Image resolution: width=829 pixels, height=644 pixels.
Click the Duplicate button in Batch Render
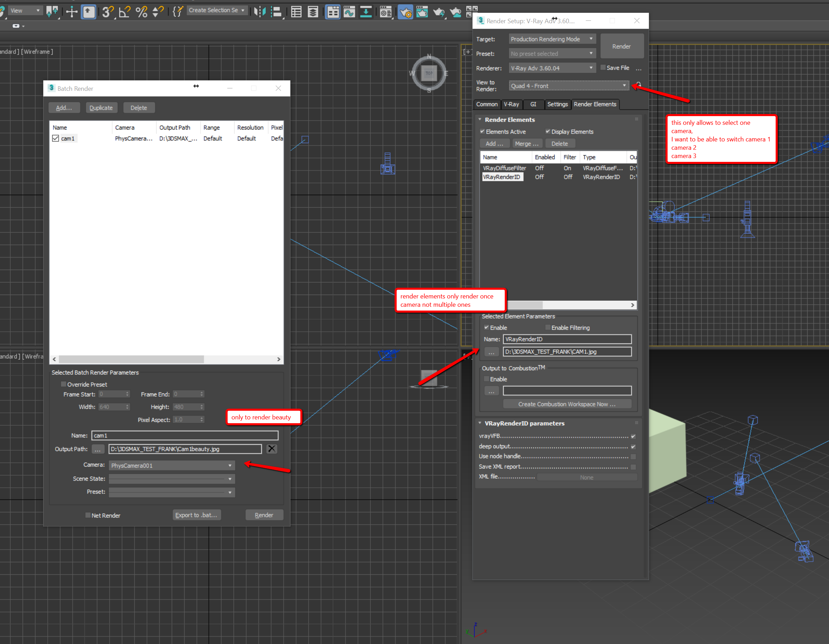click(102, 106)
